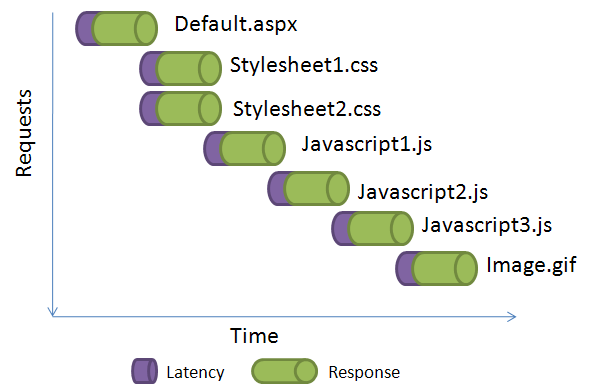This screenshot has width=592, height=389.
Task: Click the Stylesheet2.css text label
Action: point(307,109)
